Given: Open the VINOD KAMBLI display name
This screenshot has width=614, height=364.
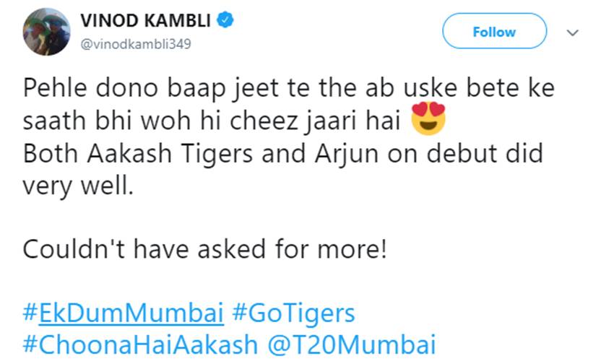Looking at the screenshot, I should pyautogui.click(x=146, y=20).
